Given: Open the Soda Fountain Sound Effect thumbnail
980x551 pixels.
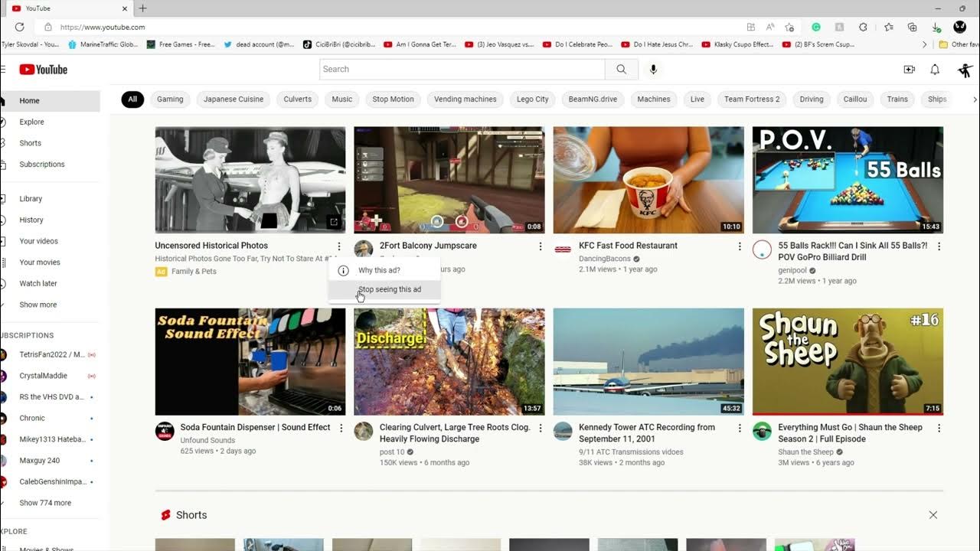Looking at the screenshot, I should (250, 362).
